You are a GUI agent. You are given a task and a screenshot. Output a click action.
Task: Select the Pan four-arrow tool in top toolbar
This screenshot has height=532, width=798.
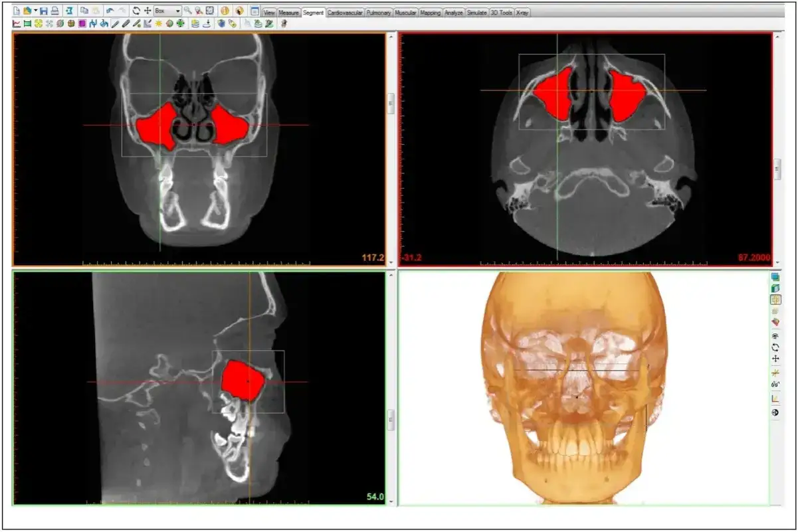pos(147,11)
